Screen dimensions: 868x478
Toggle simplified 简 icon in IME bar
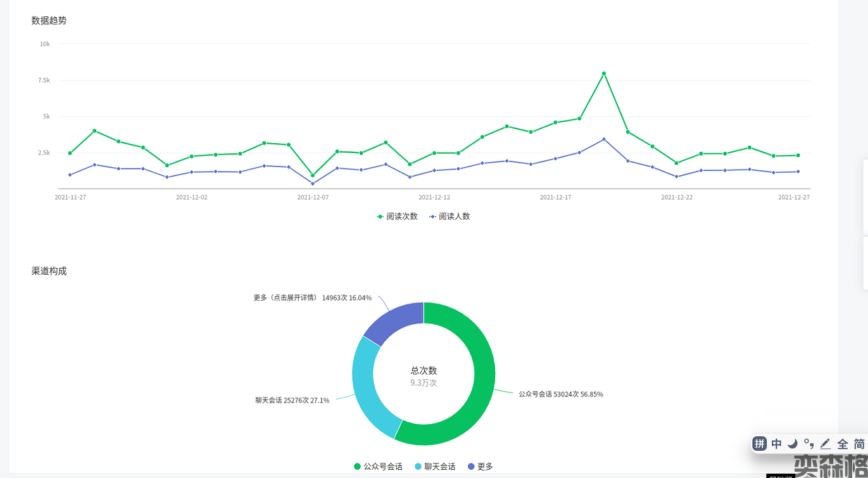tap(859, 444)
